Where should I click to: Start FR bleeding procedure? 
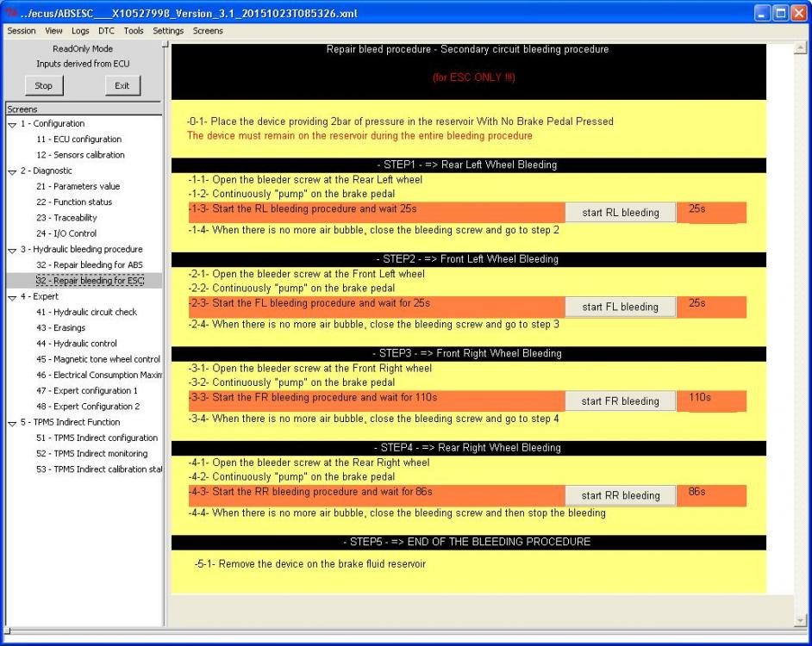pyautogui.click(x=621, y=401)
